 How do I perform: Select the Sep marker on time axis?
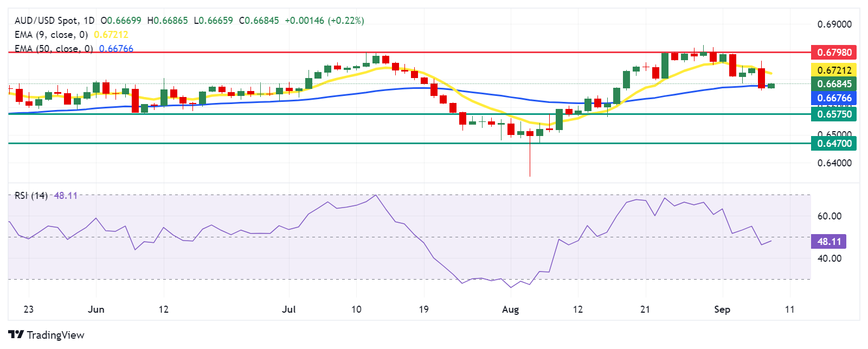click(x=722, y=309)
